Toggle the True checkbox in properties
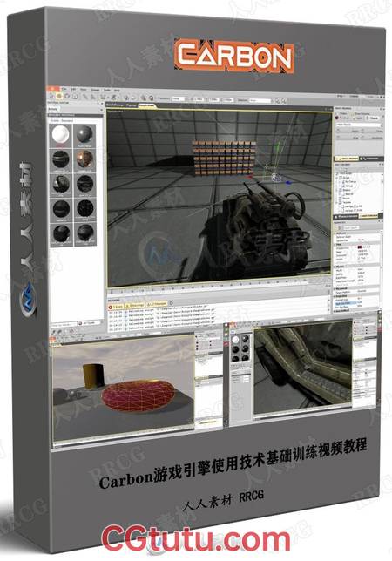 (359, 258)
